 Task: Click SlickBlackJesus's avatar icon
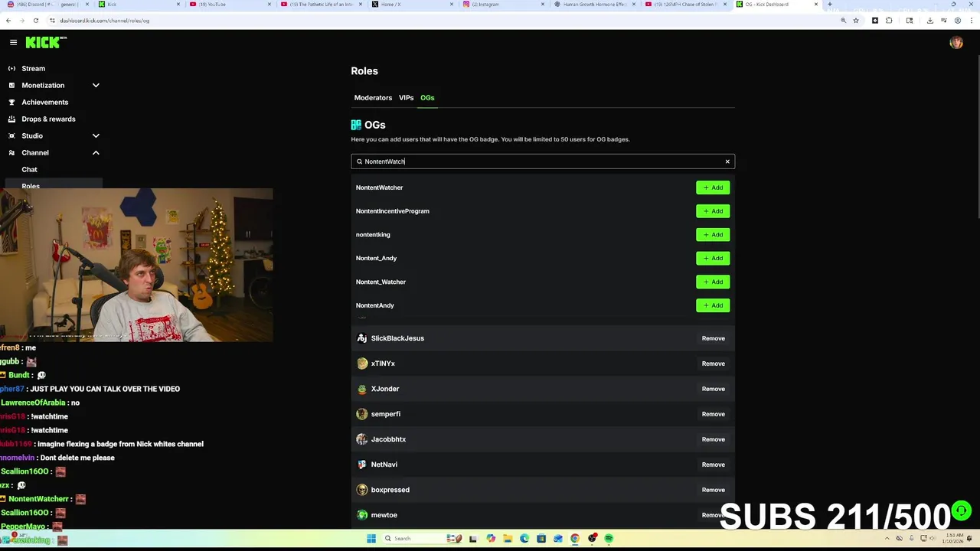(x=362, y=338)
